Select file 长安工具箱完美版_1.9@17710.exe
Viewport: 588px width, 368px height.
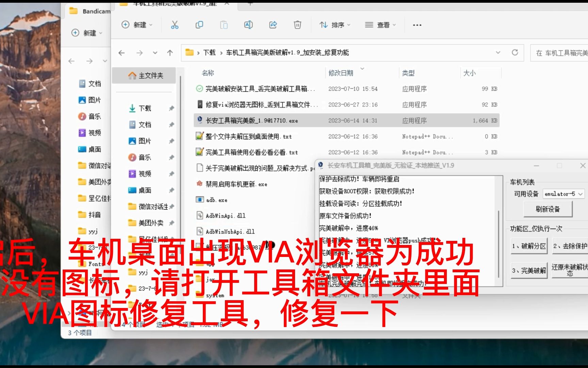tap(252, 121)
